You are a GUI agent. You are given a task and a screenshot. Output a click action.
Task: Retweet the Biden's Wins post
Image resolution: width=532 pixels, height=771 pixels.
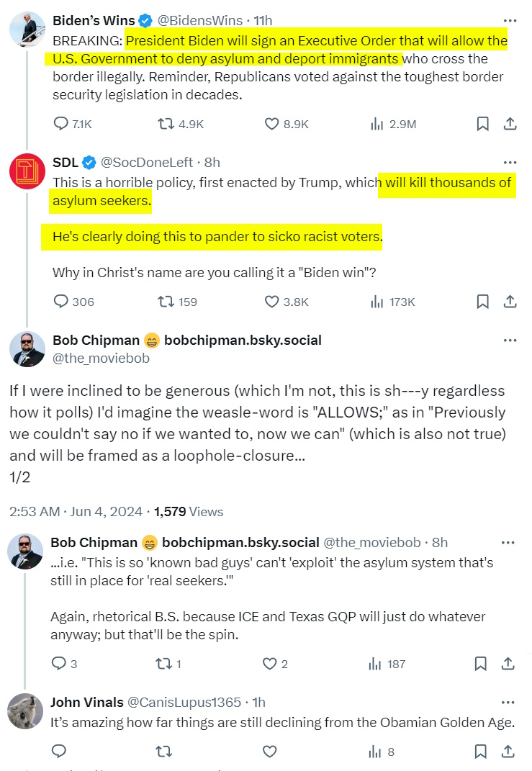click(x=165, y=124)
